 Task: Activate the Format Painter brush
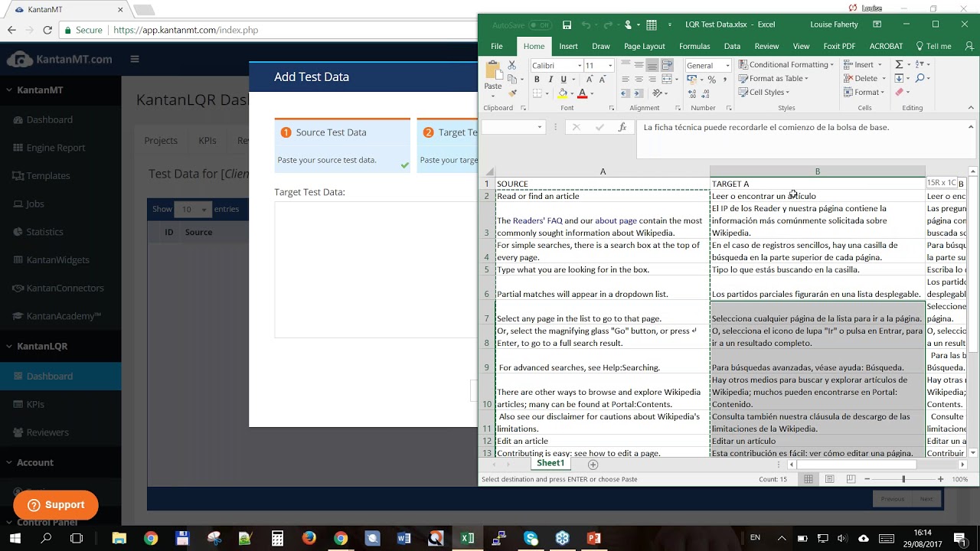[512, 93]
